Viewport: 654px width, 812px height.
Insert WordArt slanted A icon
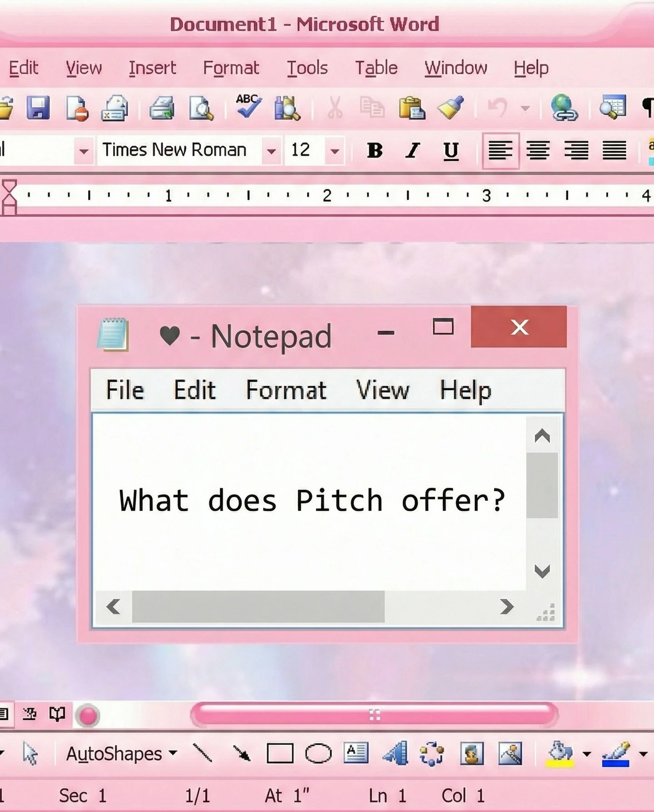click(x=395, y=753)
